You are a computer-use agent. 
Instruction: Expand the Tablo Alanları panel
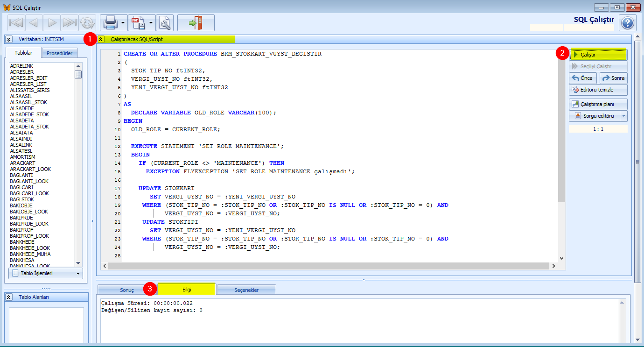8,297
